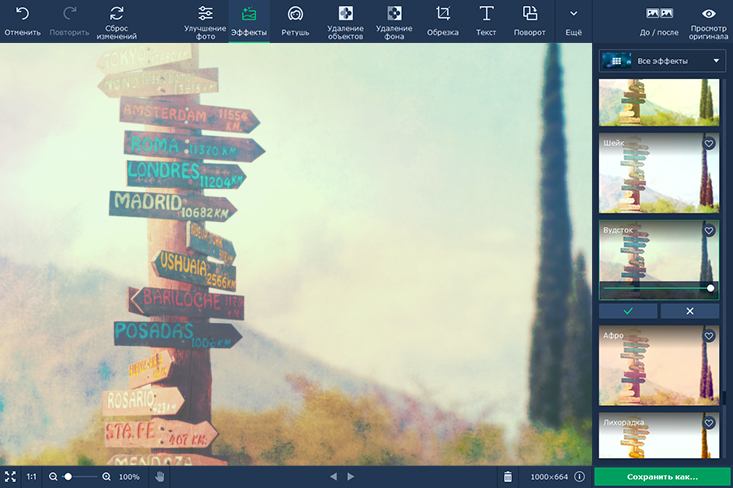Click the trash delete icon in bottom bar

pos(508,477)
